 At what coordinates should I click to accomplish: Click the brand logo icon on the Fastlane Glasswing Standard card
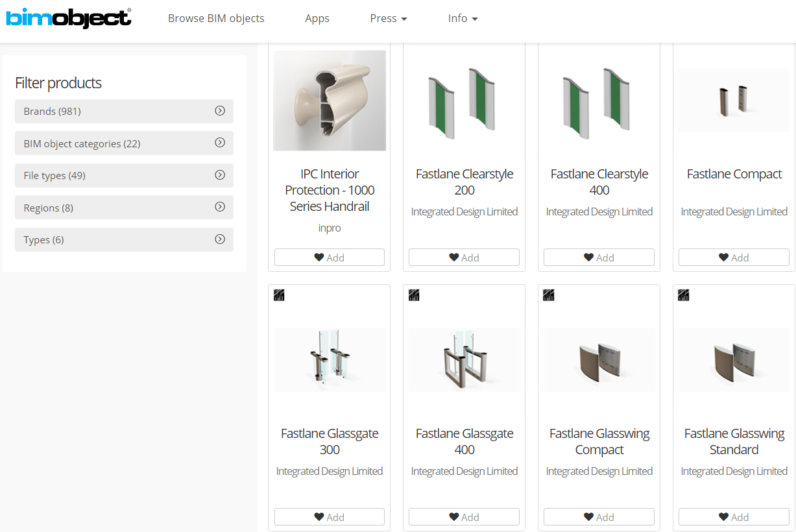click(683, 295)
